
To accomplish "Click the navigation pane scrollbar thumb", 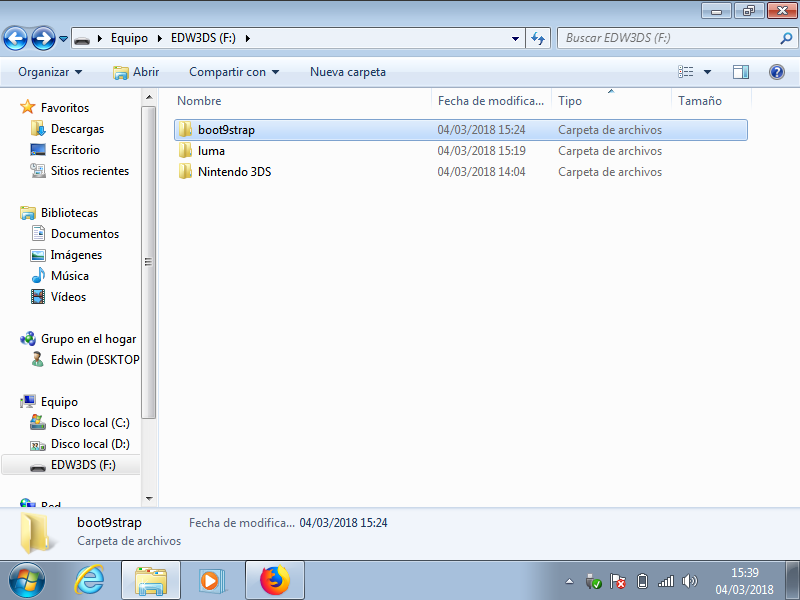I will 148,262.
